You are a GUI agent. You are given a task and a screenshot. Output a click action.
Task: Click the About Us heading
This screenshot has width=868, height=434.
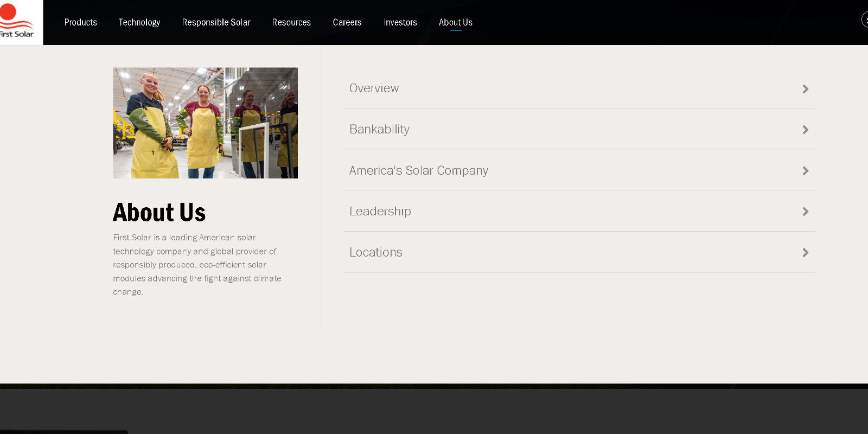(x=159, y=212)
